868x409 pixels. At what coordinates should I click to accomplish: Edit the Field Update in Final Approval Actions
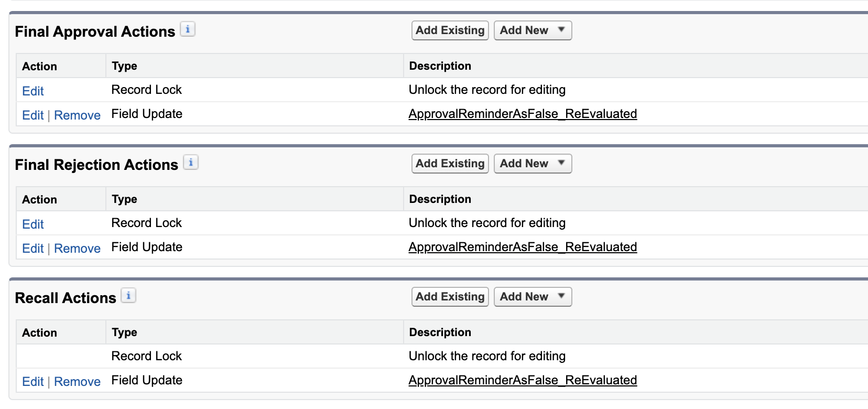click(32, 115)
